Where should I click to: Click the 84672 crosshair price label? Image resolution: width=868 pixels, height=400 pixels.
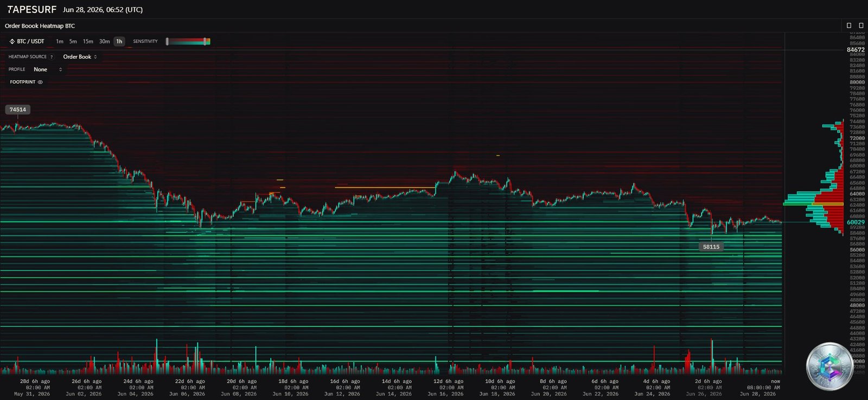coord(856,50)
